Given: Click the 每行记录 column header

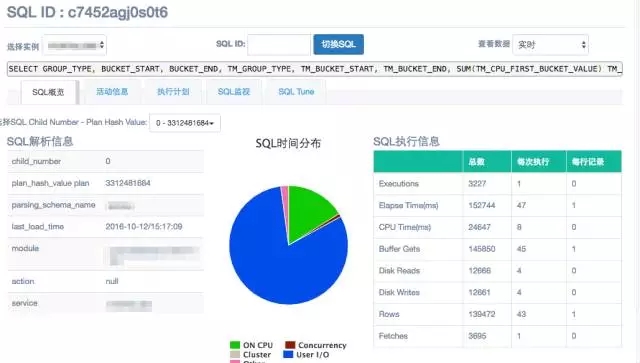Looking at the screenshot, I should [x=594, y=162].
